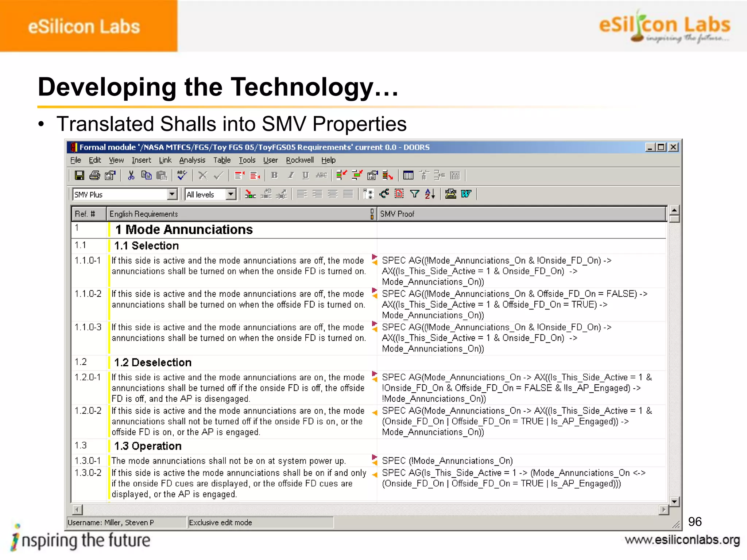747x560 pixels.
Task: Open the View menu
Action: tap(116, 160)
